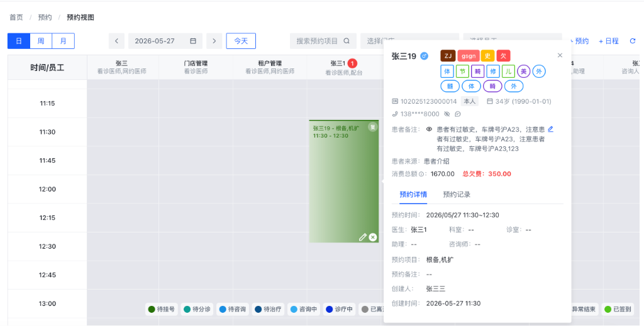644x326 pixels.
Task: Open the 预约记录 tab
Action: [x=457, y=194]
